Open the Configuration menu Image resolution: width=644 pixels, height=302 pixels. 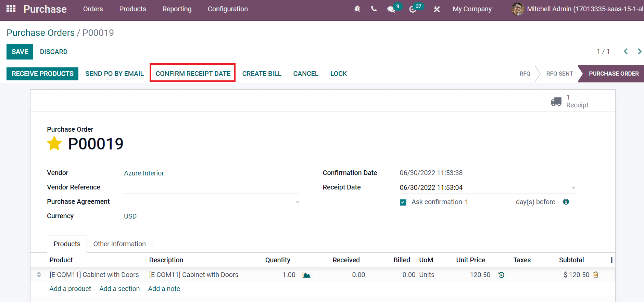[x=228, y=9]
